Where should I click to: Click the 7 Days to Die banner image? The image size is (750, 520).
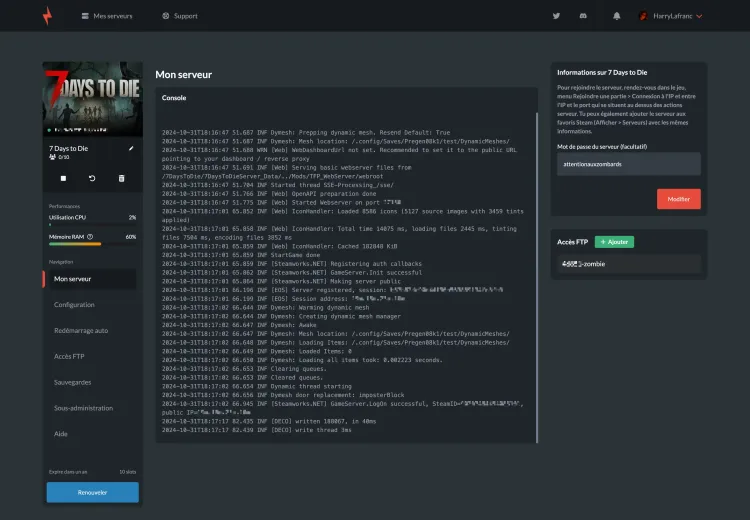click(93, 99)
